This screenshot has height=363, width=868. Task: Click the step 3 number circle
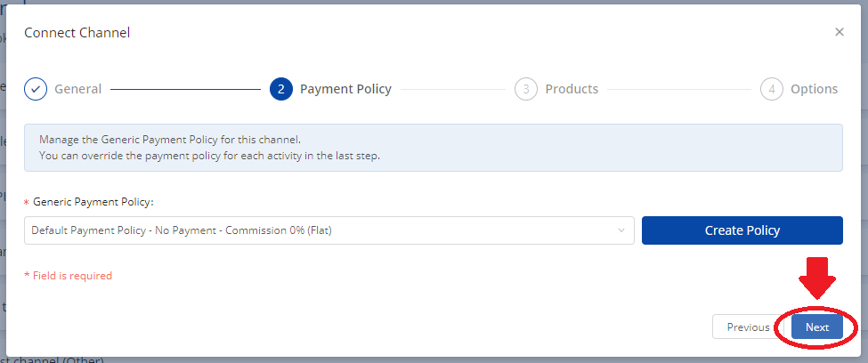pyautogui.click(x=526, y=89)
